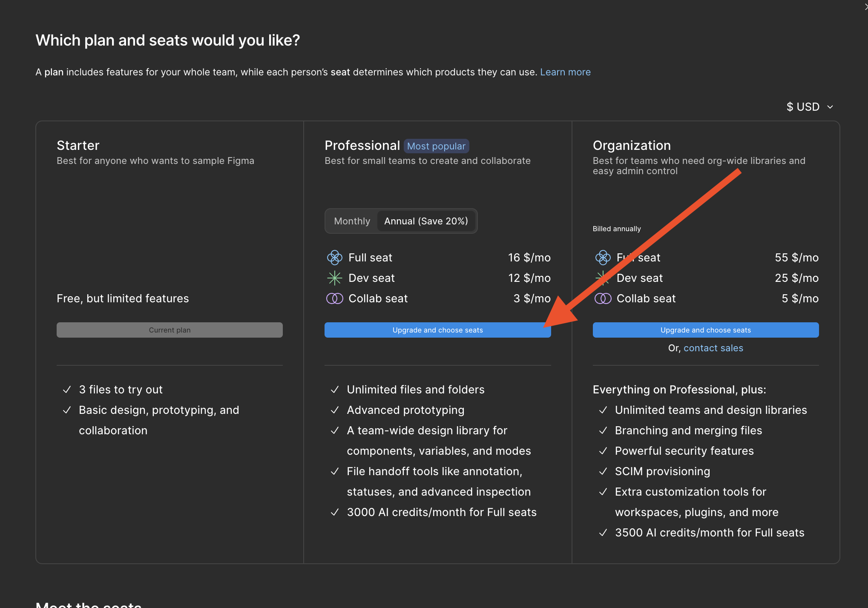This screenshot has width=868, height=608.
Task: Open the Learn more link
Action: 565,72
